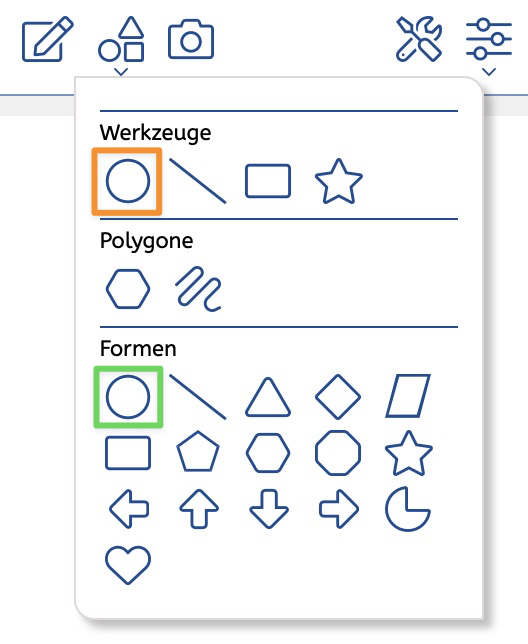Viewport: 528px width, 644px height.
Task: Insert the pentagon shape under Formen
Action: point(198,451)
